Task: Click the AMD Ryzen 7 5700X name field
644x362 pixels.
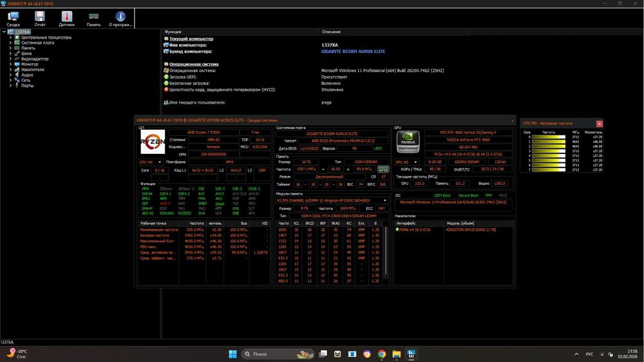Action: 204,132
